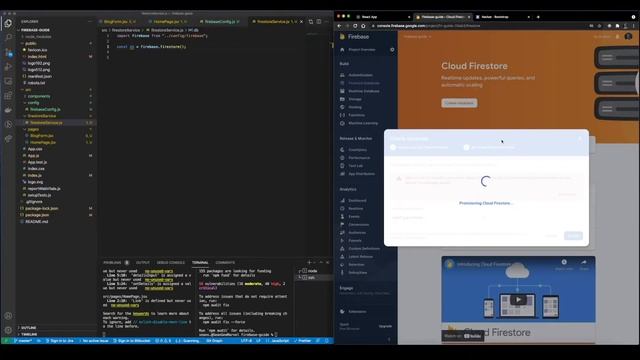Open the project selector dropdown in Firebase header
The height and width of the screenshot is (360, 640).
click(417, 37)
